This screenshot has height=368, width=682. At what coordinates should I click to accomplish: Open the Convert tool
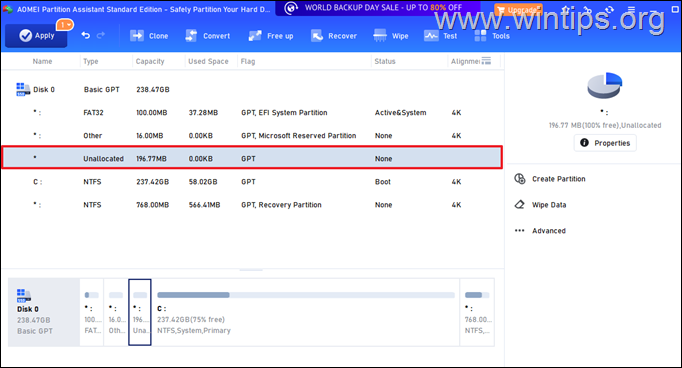coord(207,36)
